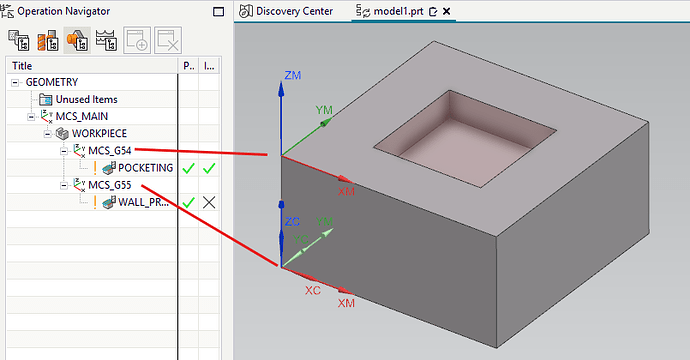Collapse the GEOMETRY tree node
Viewport: 690px width, 360px height.
[x=15, y=82]
